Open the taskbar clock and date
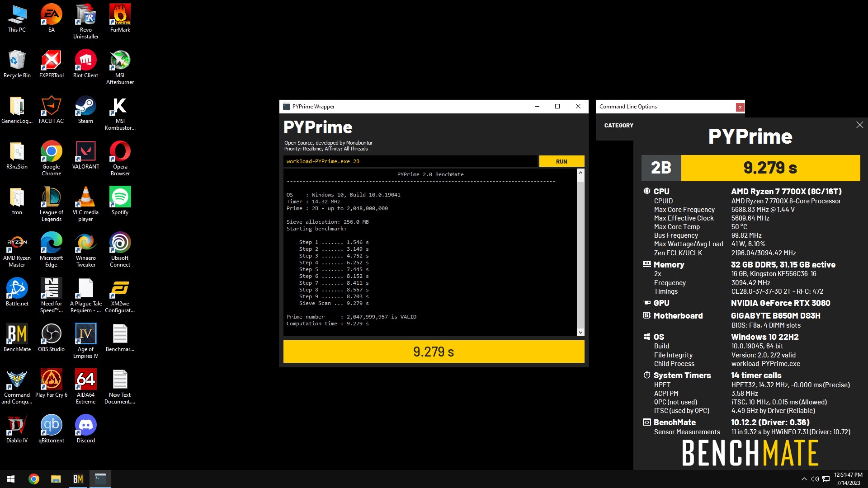This screenshot has width=868, height=488. click(848, 479)
